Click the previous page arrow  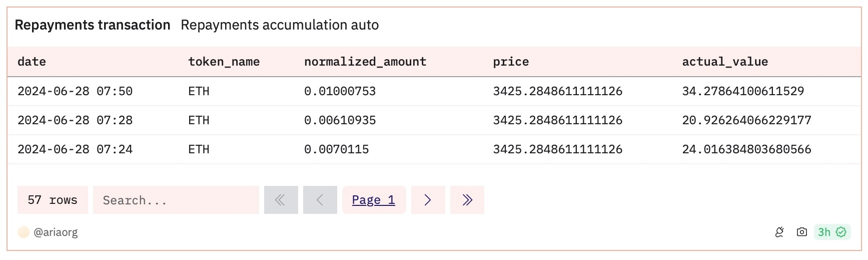pyautogui.click(x=320, y=200)
